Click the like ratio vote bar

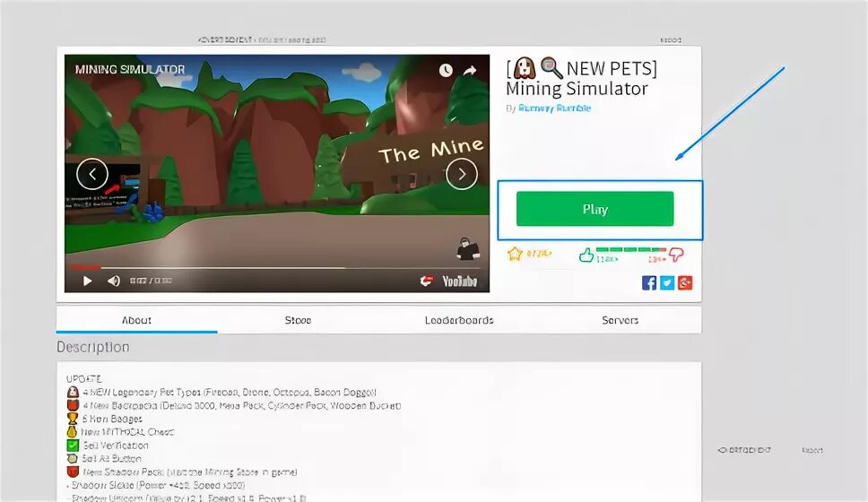[631, 249]
